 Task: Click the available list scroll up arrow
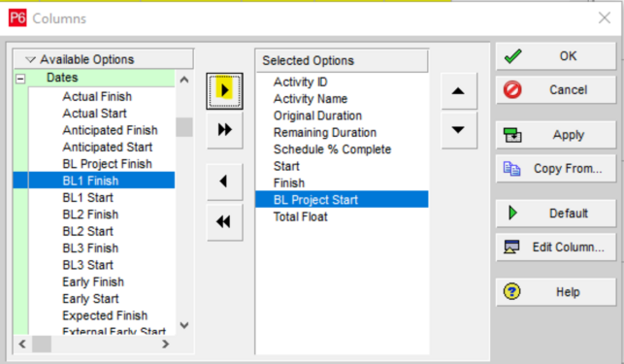(x=183, y=80)
